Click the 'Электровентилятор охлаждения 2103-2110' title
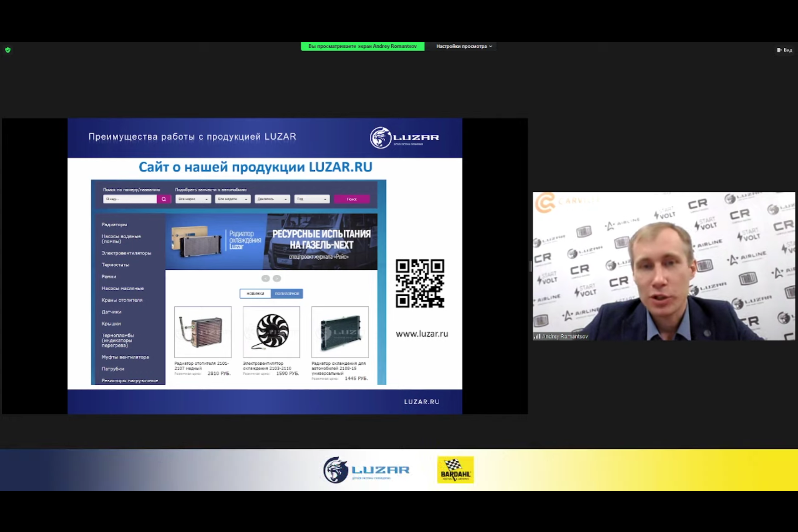The width and height of the screenshot is (798, 532). [x=267, y=366]
